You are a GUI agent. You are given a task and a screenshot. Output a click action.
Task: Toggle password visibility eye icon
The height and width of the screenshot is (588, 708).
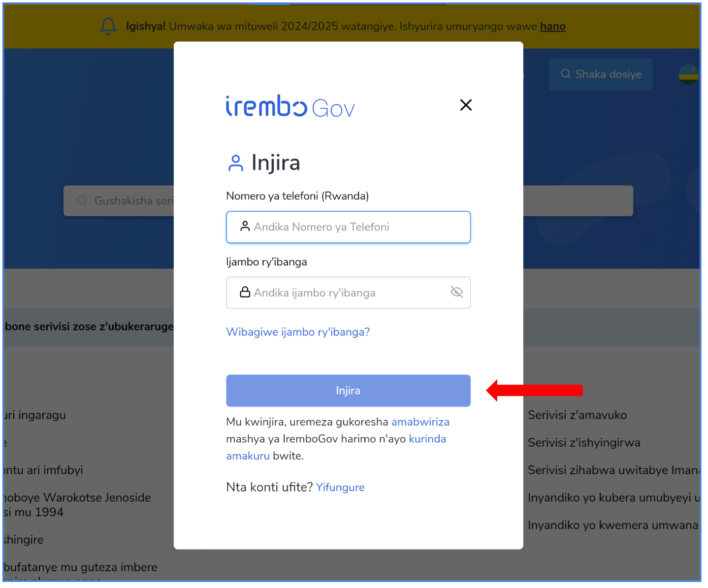point(456,292)
